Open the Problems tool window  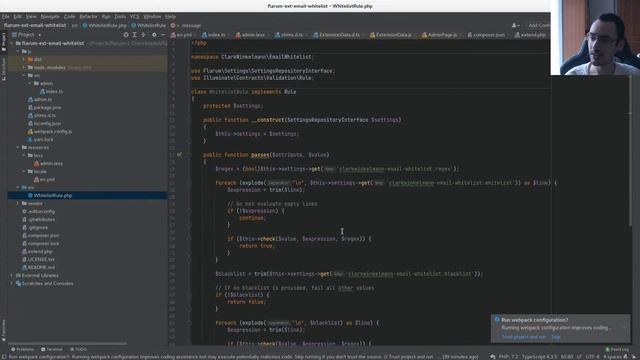point(22,349)
